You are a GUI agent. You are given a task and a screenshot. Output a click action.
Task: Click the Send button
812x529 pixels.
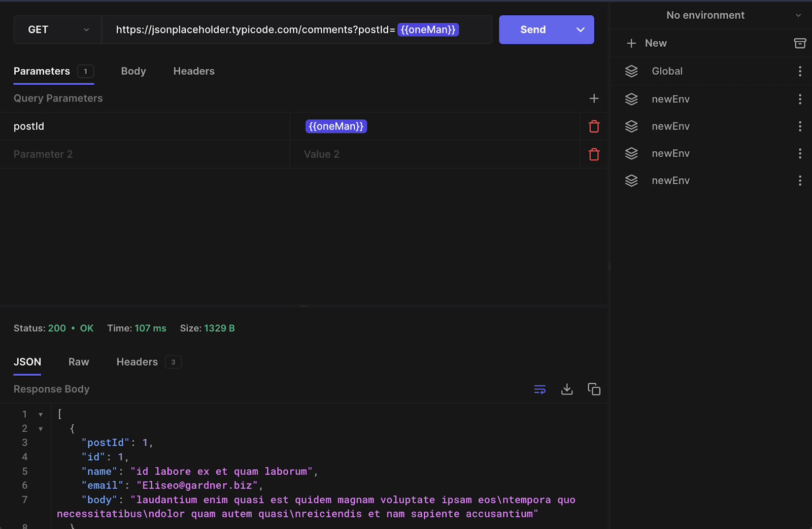pyautogui.click(x=532, y=29)
